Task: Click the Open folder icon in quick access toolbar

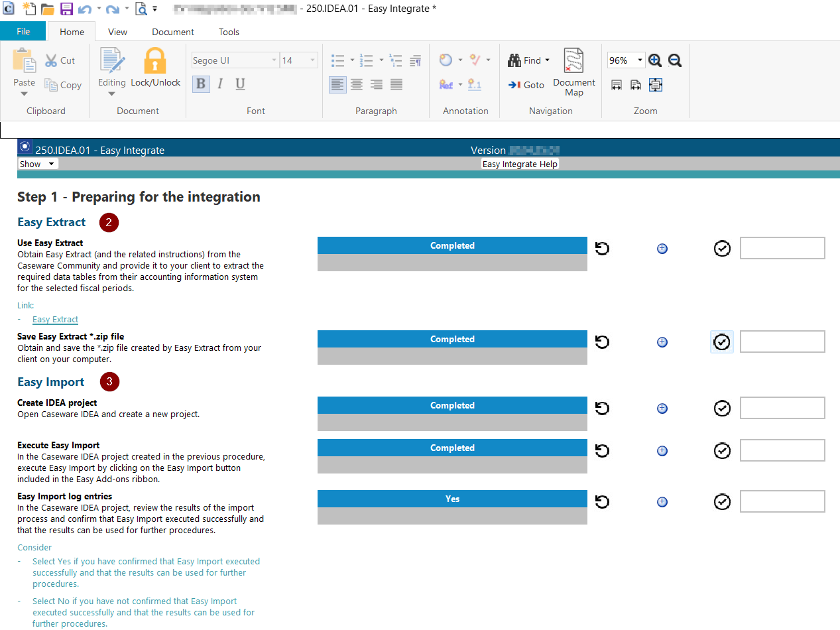Action: tap(47, 9)
